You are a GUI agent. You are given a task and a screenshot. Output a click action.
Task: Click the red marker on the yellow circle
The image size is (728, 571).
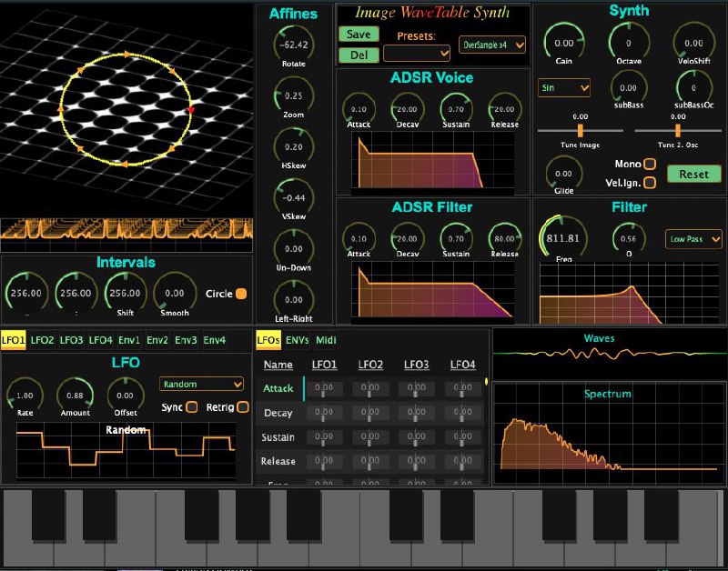[x=191, y=110]
